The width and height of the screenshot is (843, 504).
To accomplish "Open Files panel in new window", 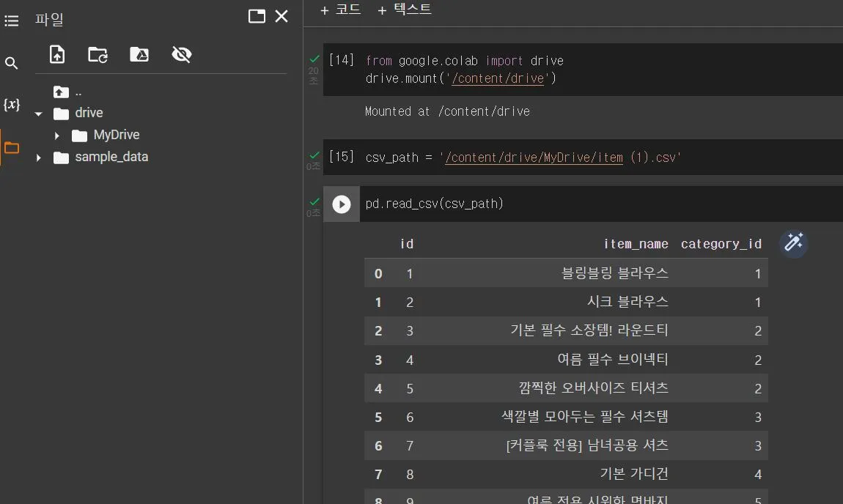I will (x=257, y=16).
